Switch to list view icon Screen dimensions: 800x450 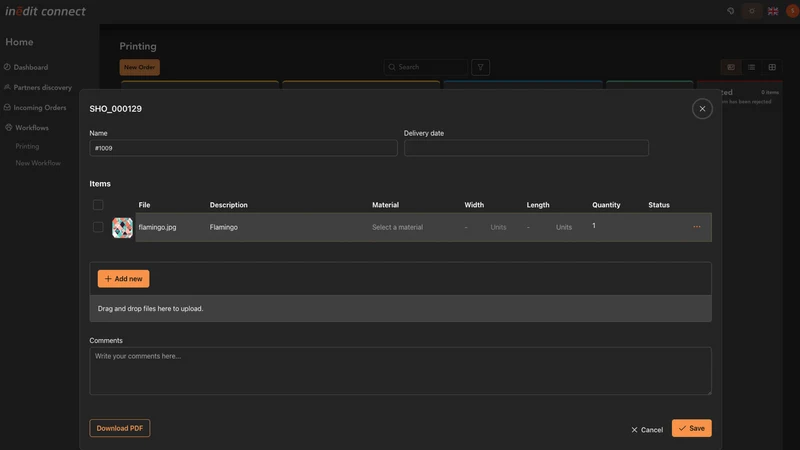point(751,67)
